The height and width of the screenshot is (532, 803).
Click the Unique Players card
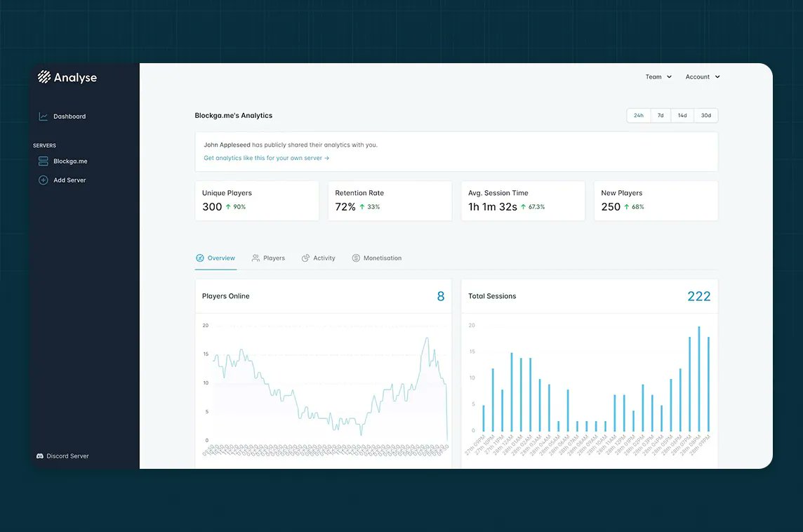pos(257,201)
